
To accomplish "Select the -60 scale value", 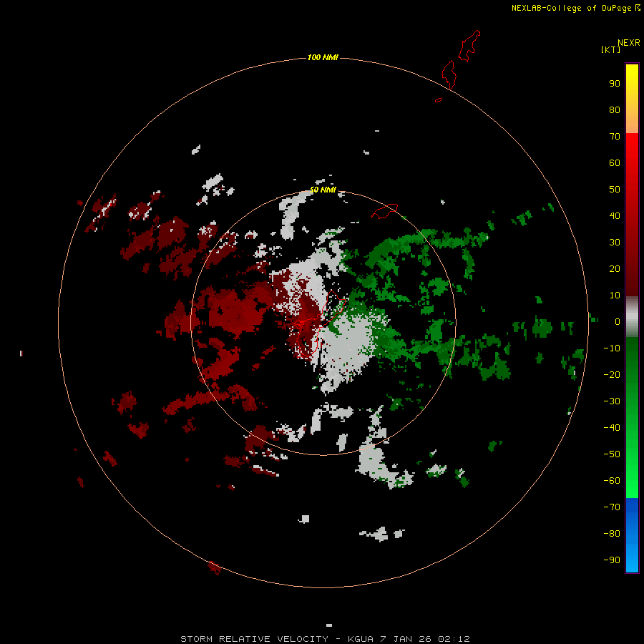I will point(612,481).
